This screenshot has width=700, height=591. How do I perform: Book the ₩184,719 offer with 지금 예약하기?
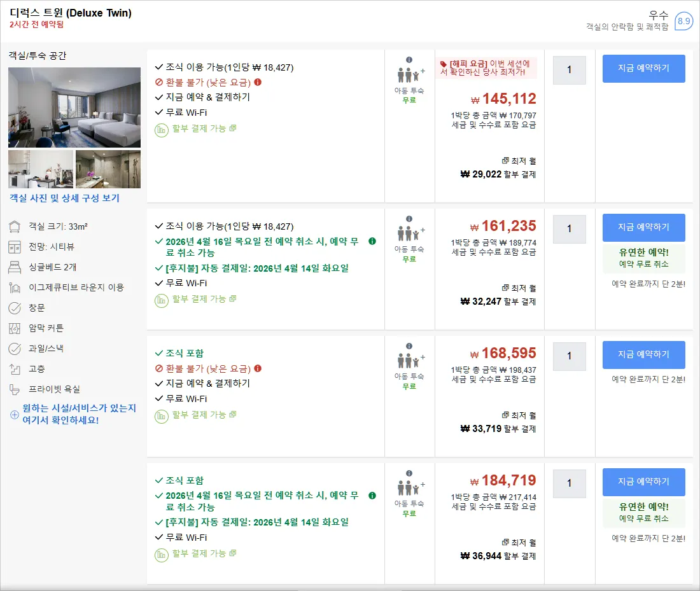[x=644, y=482]
